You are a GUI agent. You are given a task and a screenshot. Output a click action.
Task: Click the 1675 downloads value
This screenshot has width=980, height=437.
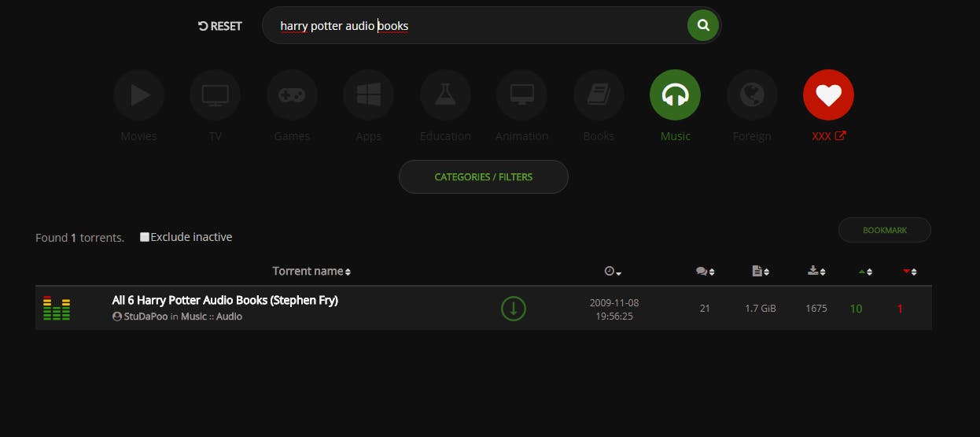816,309
